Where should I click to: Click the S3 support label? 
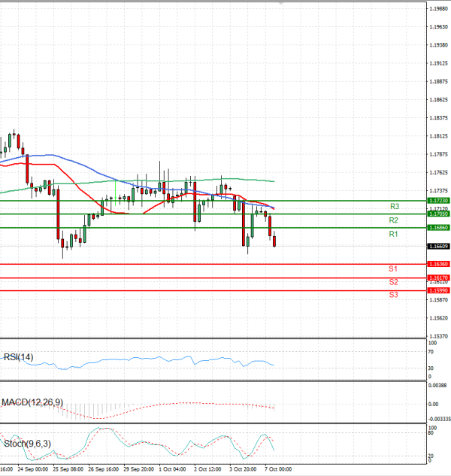[393, 295]
